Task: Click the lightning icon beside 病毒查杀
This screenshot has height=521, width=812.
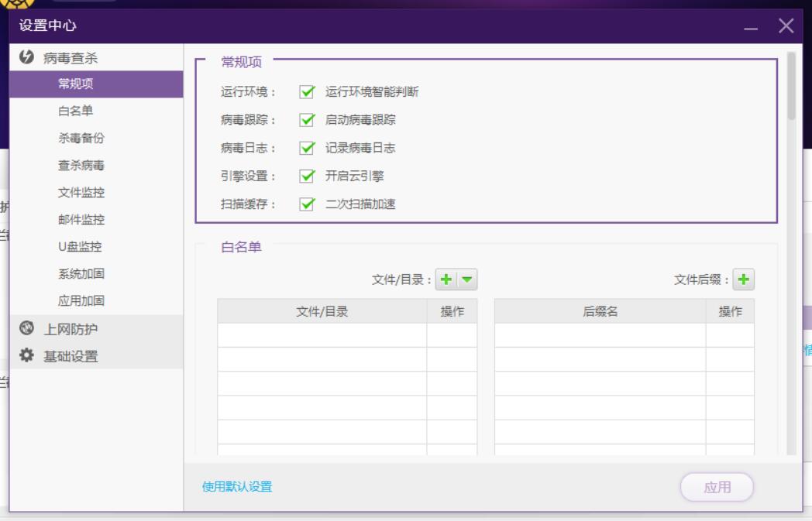Action: click(x=26, y=57)
